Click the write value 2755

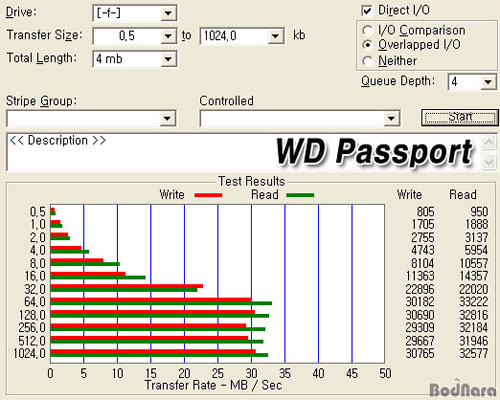[423, 237]
